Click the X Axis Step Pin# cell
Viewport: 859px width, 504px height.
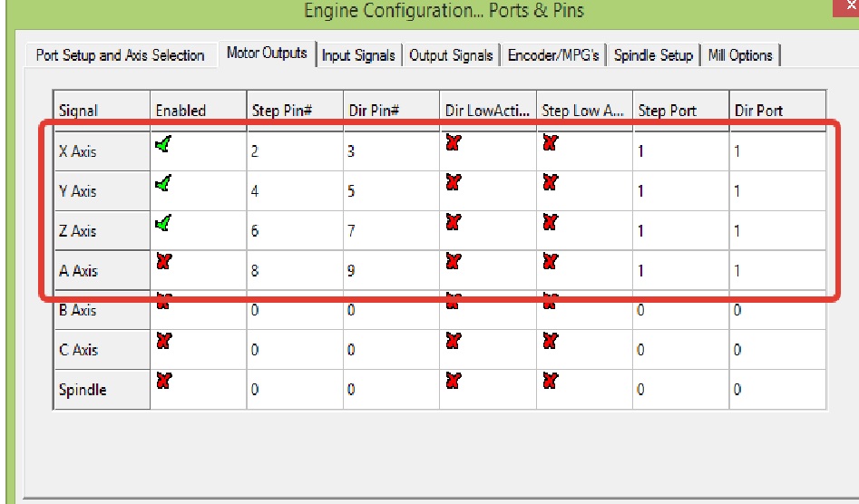(294, 151)
